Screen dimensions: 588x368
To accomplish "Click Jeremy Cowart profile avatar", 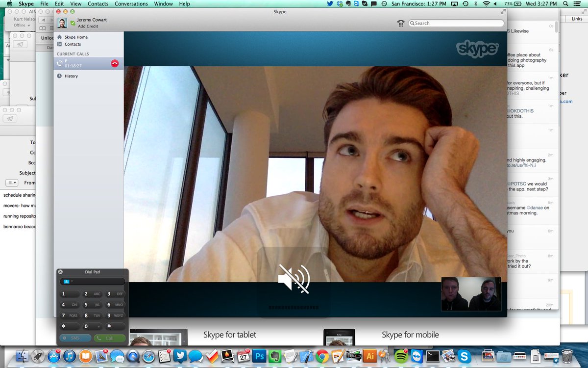I will pos(62,23).
